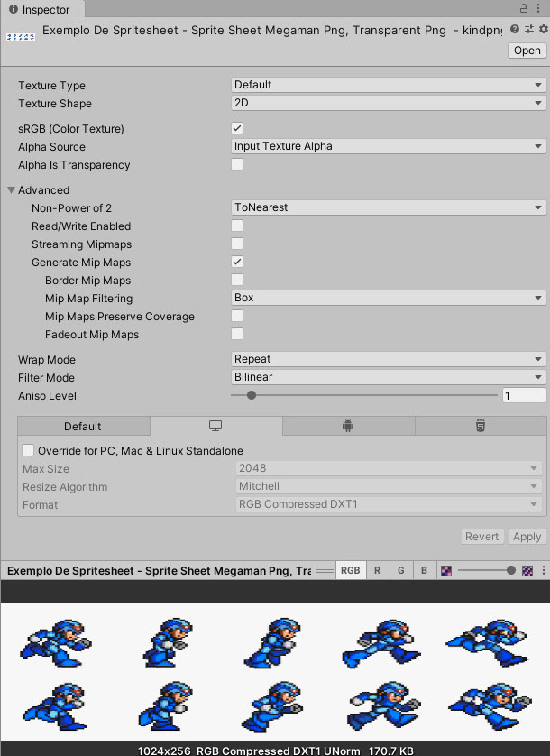Image resolution: width=550 pixels, height=756 pixels.
Task: Open the Non-Power of 2 dropdown
Action: click(389, 207)
